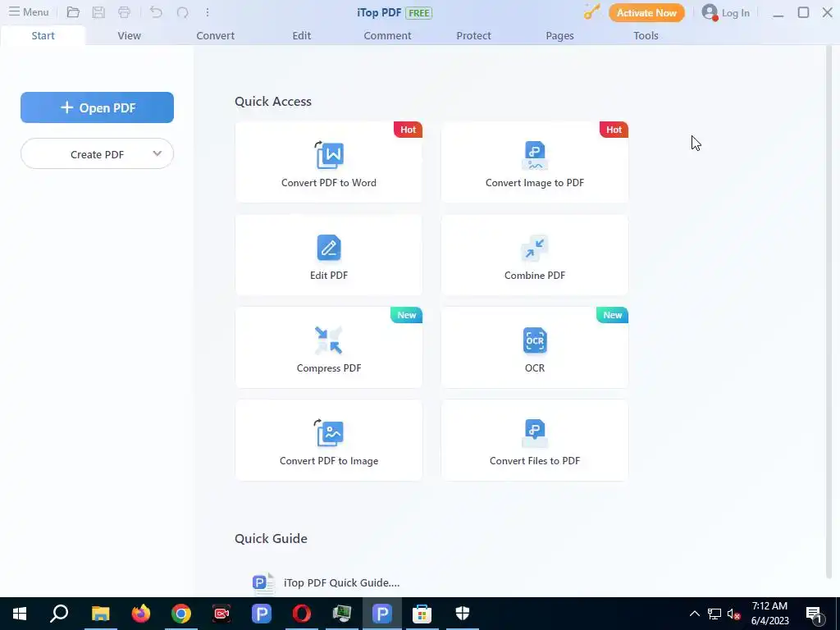Open the three-dot more options menu
The image size is (840, 630).
click(208, 11)
